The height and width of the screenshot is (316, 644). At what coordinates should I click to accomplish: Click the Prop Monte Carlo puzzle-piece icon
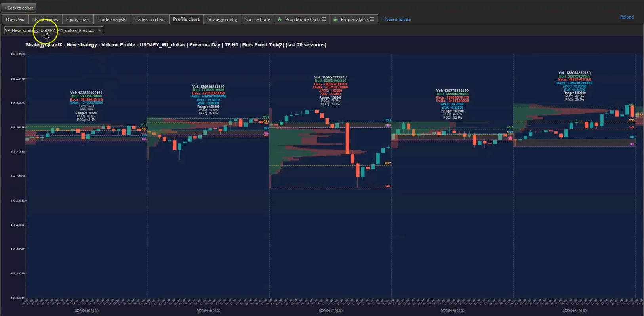280,19
